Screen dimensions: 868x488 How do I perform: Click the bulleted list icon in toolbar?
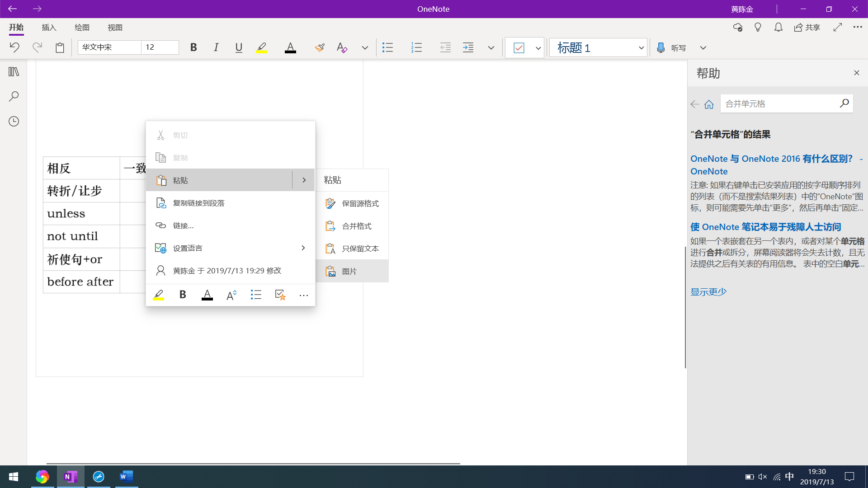click(387, 47)
